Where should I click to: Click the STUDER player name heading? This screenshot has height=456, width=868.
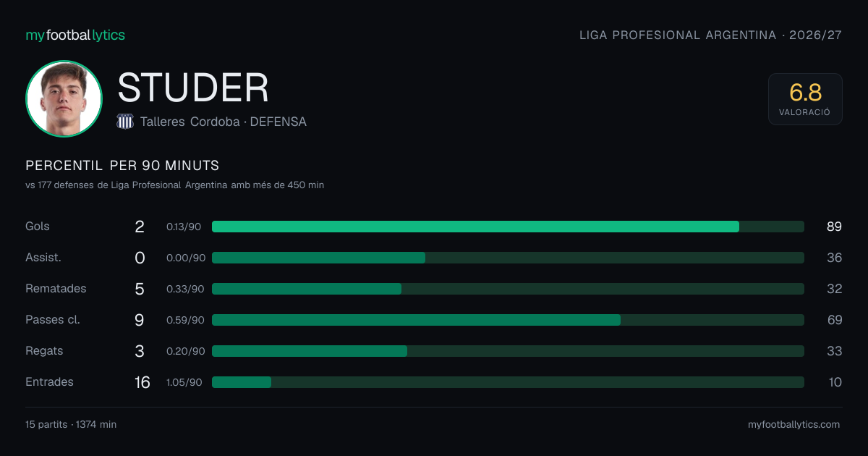pyautogui.click(x=193, y=88)
